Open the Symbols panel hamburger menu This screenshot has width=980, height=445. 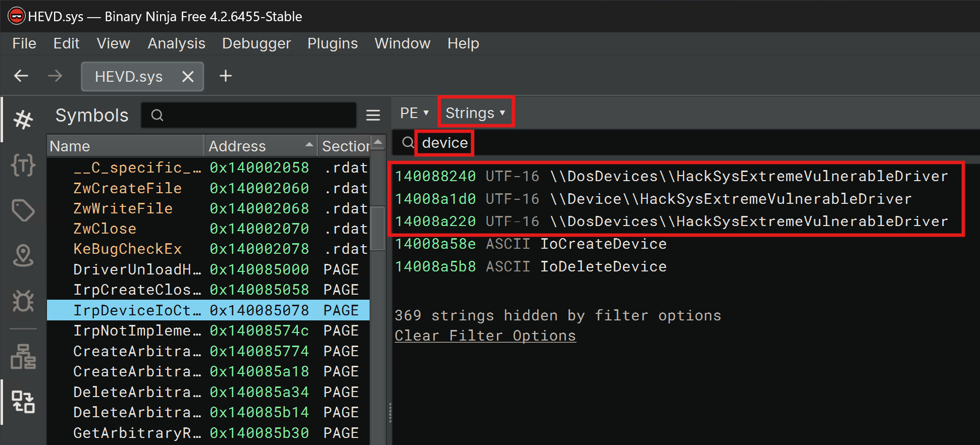pyautogui.click(x=373, y=116)
